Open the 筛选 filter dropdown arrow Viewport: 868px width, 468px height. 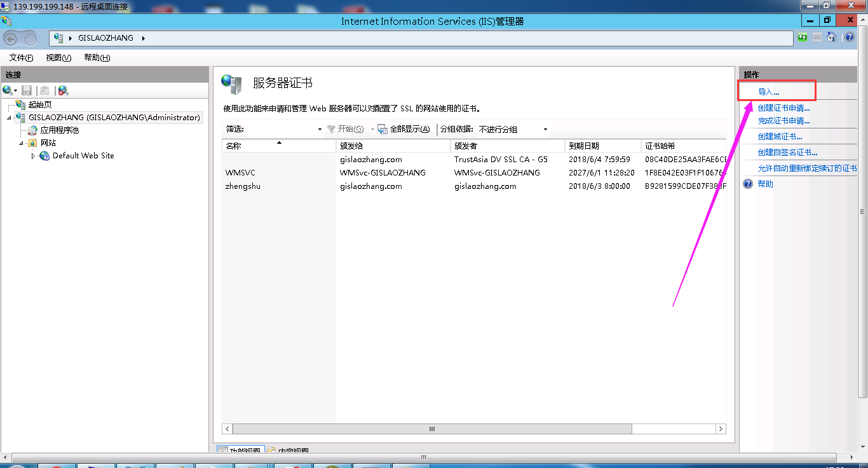[320, 130]
